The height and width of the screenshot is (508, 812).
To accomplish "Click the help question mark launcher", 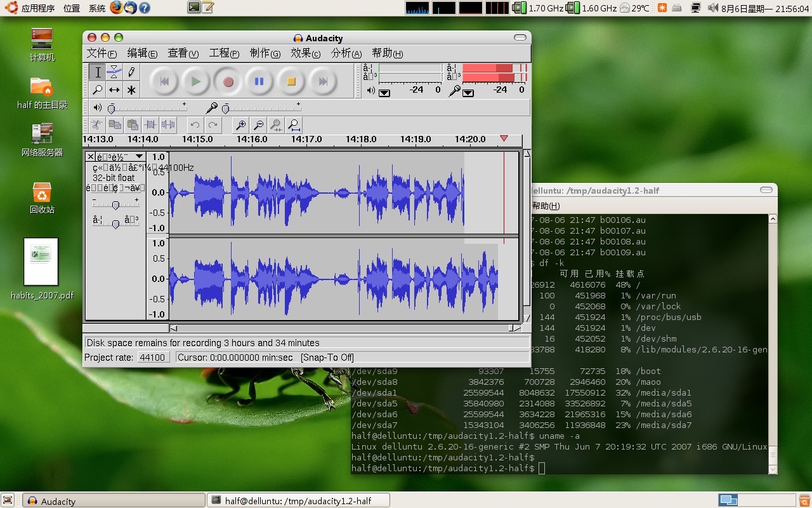I will point(145,8).
